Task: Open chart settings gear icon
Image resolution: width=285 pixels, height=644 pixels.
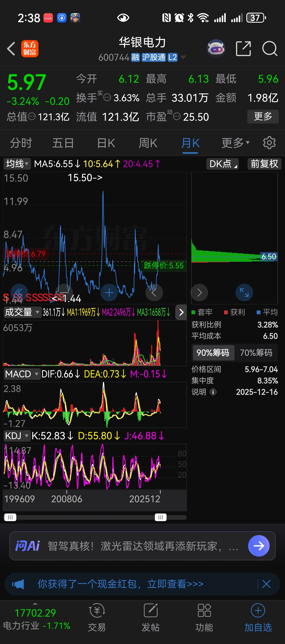Action: 269,143
